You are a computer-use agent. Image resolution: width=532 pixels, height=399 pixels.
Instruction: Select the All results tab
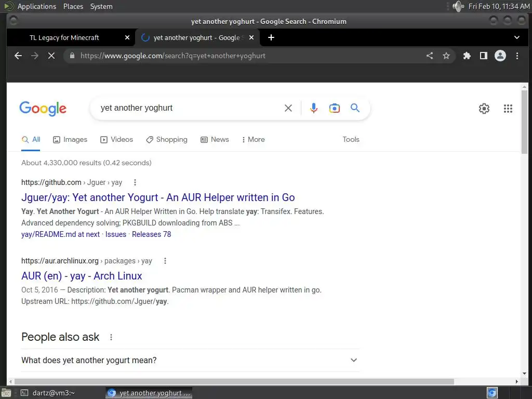(x=31, y=140)
